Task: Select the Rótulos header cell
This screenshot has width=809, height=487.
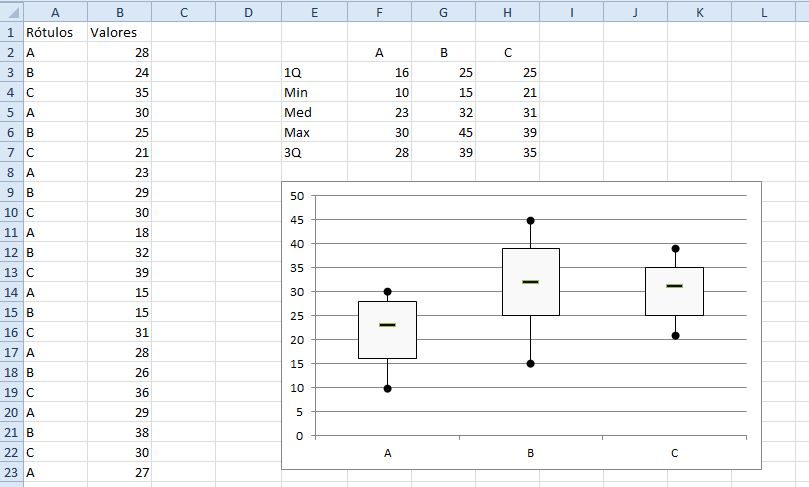Action: pyautogui.click(x=54, y=32)
